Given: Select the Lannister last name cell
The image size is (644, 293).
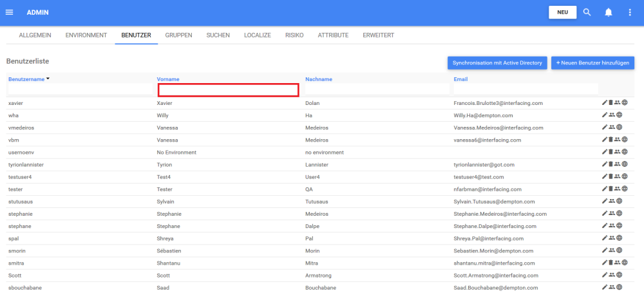Looking at the screenshot, I should tap(316, 164).
